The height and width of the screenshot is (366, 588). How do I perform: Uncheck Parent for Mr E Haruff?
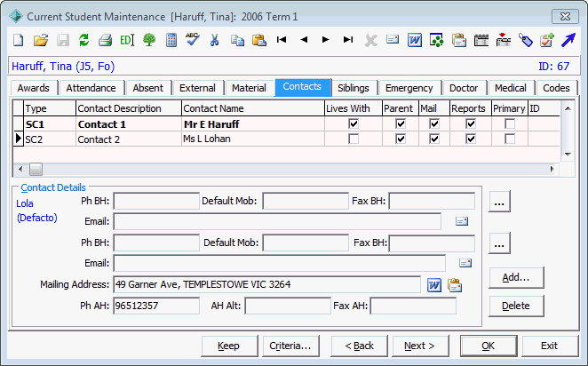point(401,123)
